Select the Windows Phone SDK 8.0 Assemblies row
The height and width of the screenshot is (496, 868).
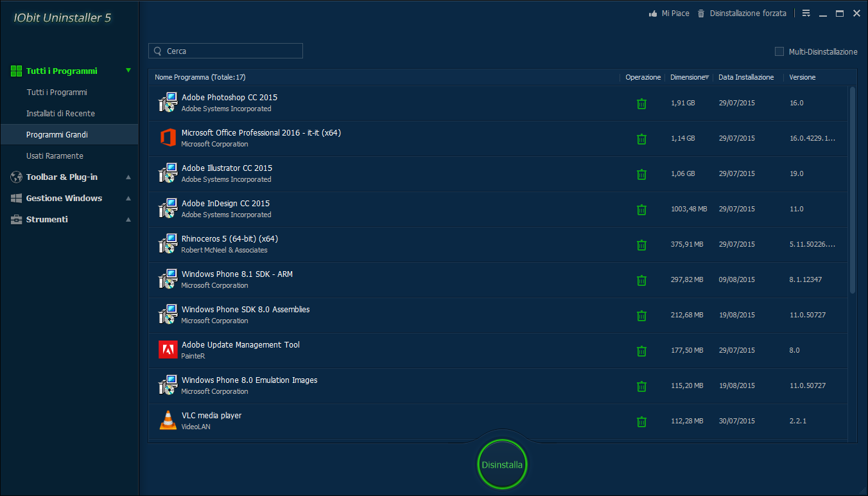498,315
